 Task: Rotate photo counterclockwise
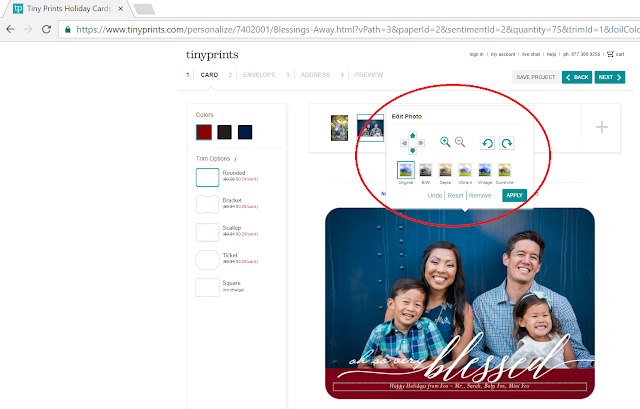[x=487, y=143]
